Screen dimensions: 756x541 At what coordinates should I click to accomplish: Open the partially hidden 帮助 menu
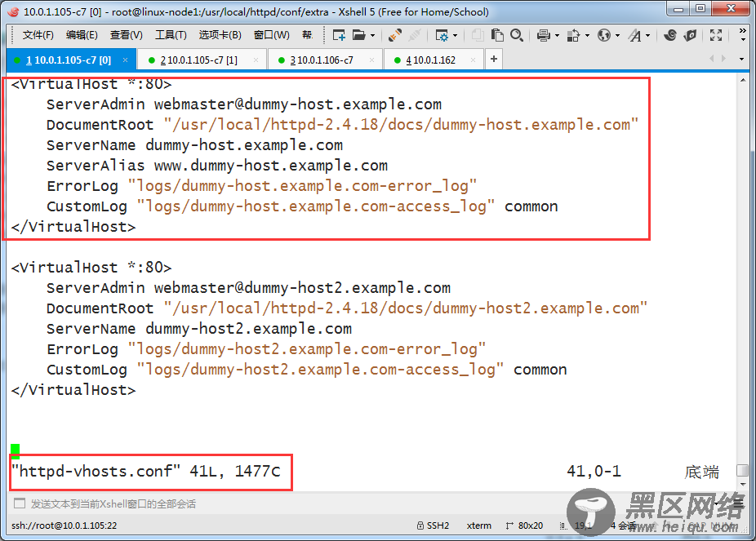307,35
